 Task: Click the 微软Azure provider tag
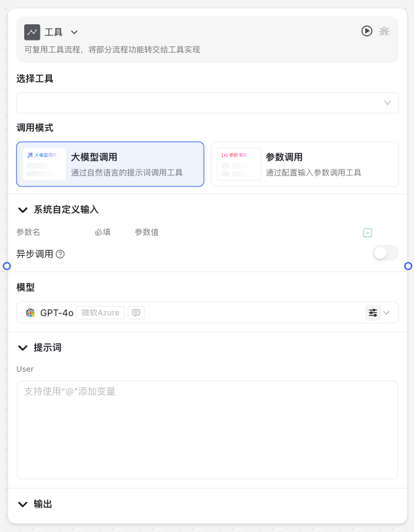coord(100,313)
